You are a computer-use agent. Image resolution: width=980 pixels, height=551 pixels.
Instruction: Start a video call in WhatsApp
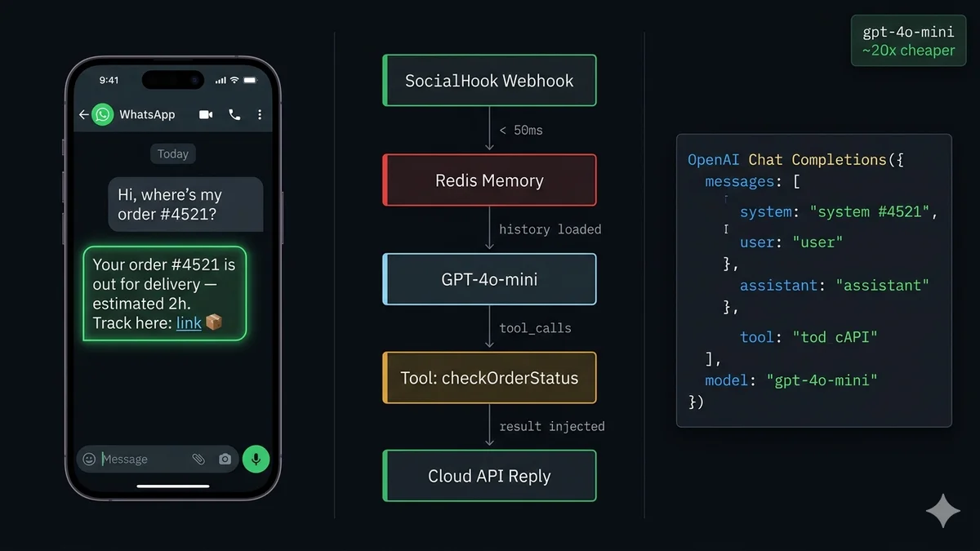click(206, 115)
